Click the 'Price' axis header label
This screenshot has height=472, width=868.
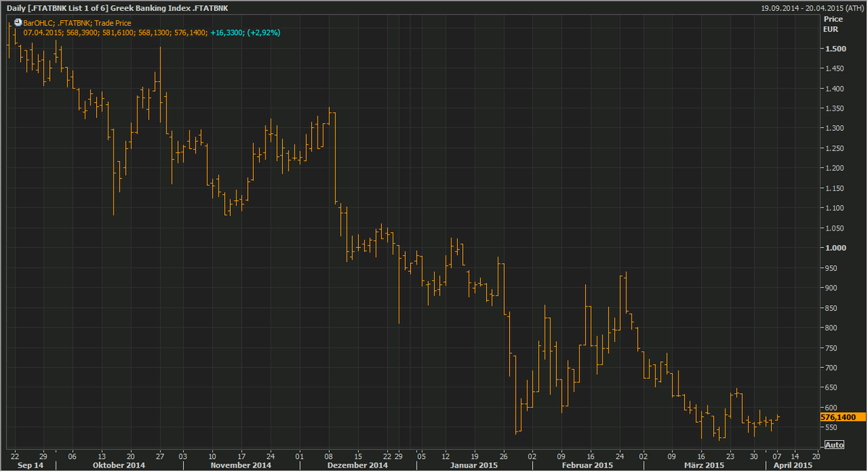(833, 19)
